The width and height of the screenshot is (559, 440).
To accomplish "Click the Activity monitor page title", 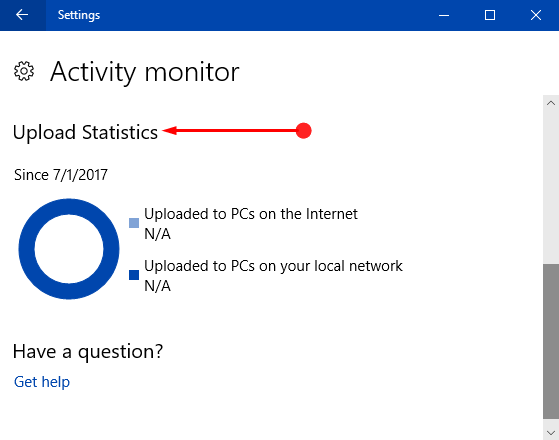I will [x=144, y=72].
